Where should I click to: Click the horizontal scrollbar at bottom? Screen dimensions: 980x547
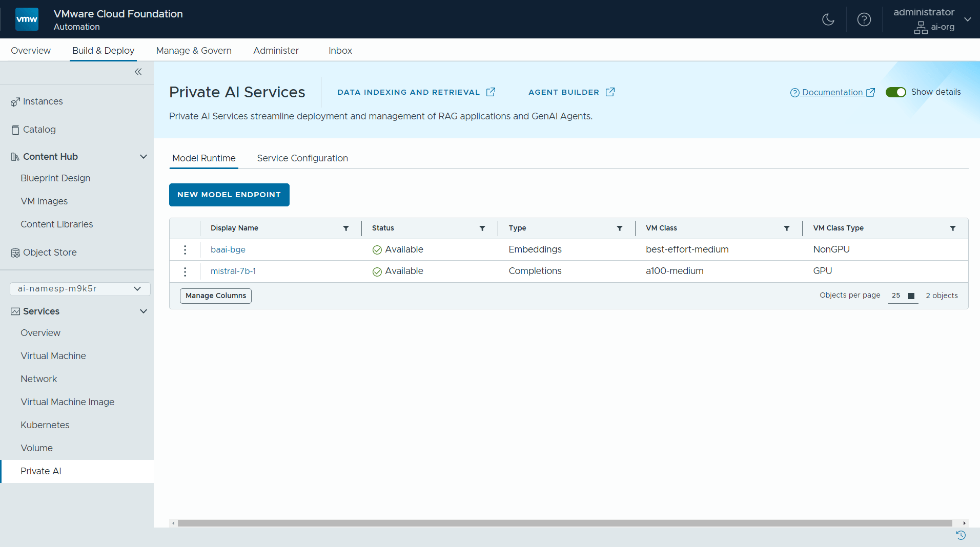[x=564, y=523]
